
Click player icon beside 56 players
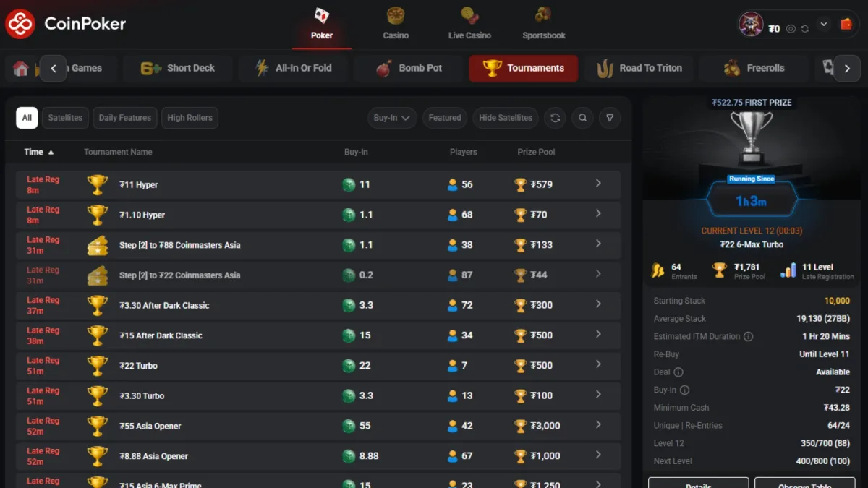[453, 185]
